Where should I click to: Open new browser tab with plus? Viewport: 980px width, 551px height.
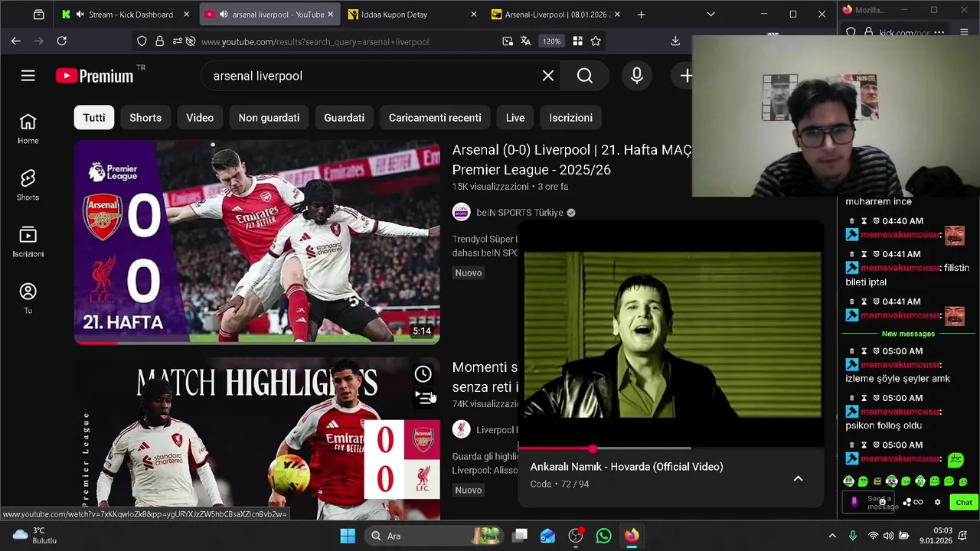pyautogui.click(x=641, y=15)
